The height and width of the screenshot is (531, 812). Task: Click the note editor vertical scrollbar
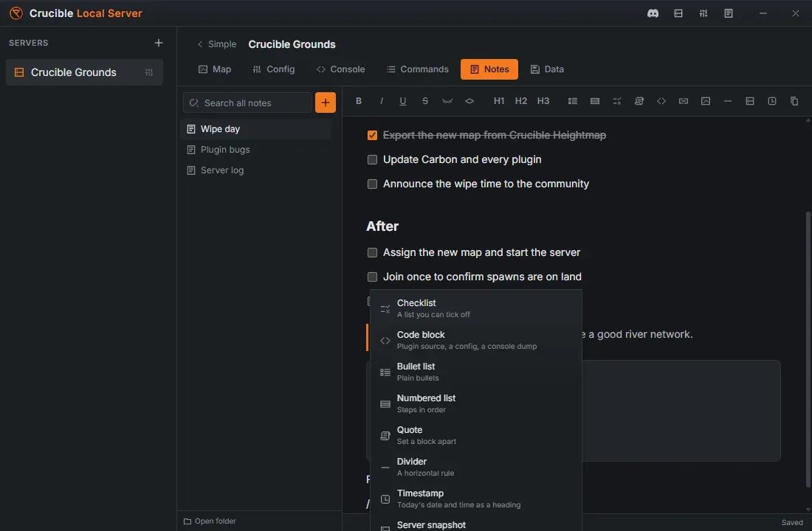[808, 350]
